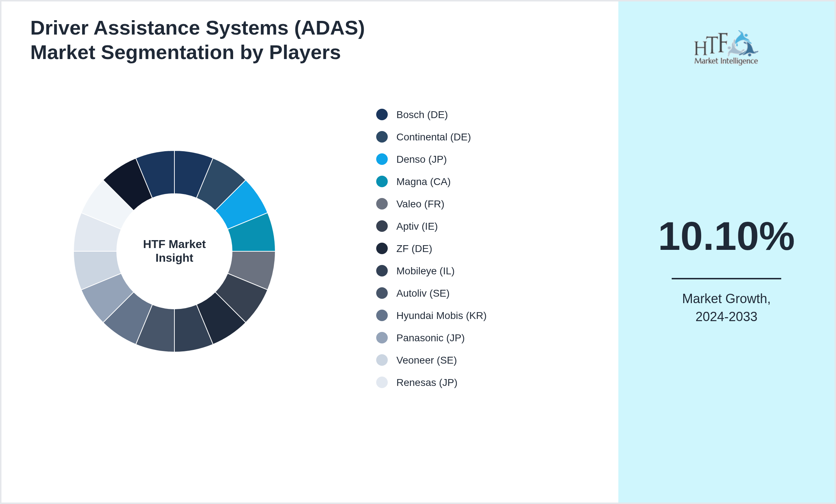This screenshot has width=836, height=504.
Task: Select the Magna (CA) legend color dot
Action: [x=381, y=181]
